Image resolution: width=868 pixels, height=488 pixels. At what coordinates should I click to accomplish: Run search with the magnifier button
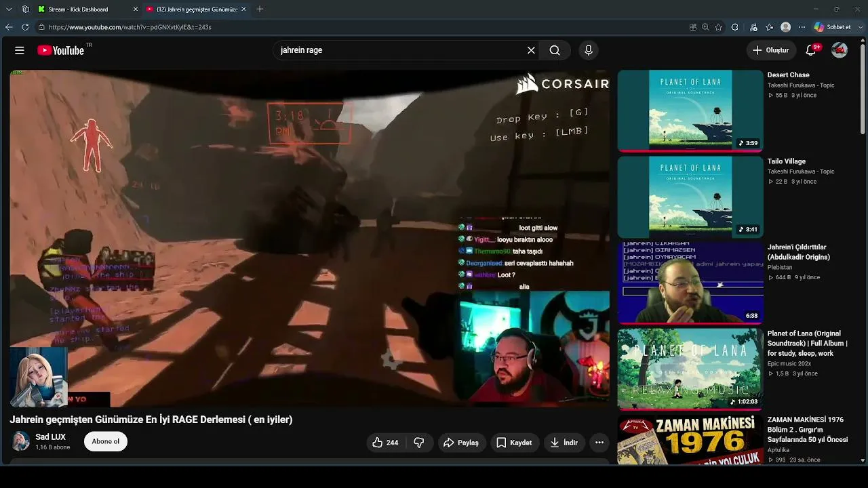coord(555,50)
